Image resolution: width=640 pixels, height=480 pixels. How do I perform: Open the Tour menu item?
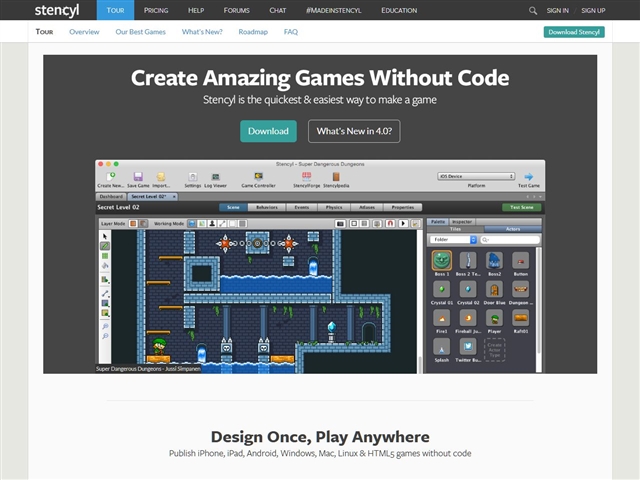coord(115,10)
